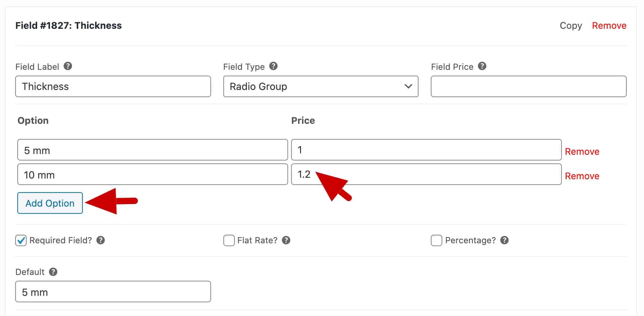Viewport: 644px width, 316px height.
Task: Remove field #1827 Thickness
Action: 609,26
